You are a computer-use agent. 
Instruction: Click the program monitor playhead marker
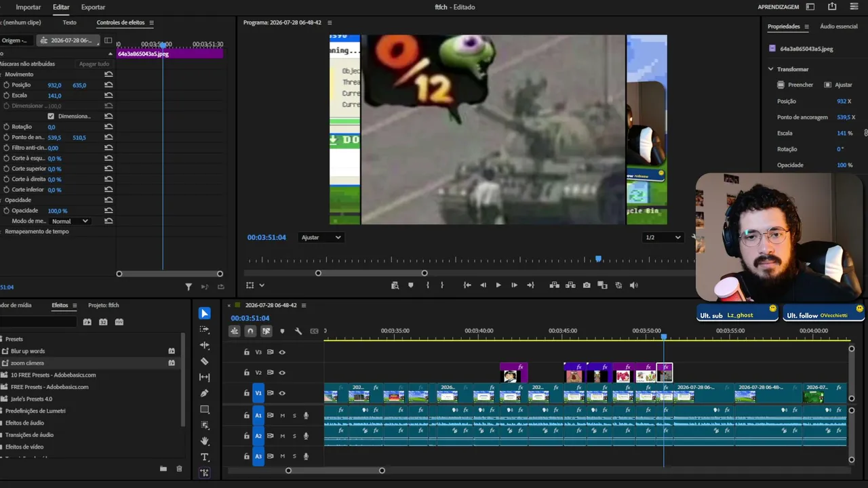pos(598,259)
